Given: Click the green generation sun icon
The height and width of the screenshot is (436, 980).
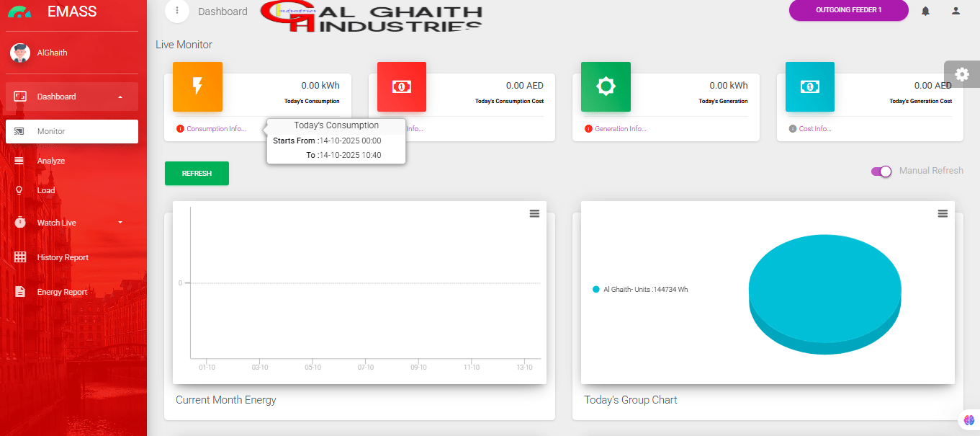Looking at the screenshot, I should pos(606,86).
